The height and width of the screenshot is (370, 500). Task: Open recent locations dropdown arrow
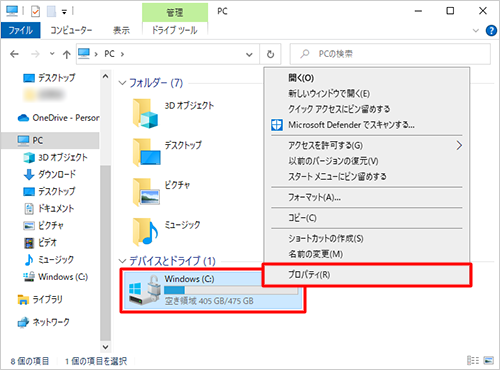tap(52, 53)
